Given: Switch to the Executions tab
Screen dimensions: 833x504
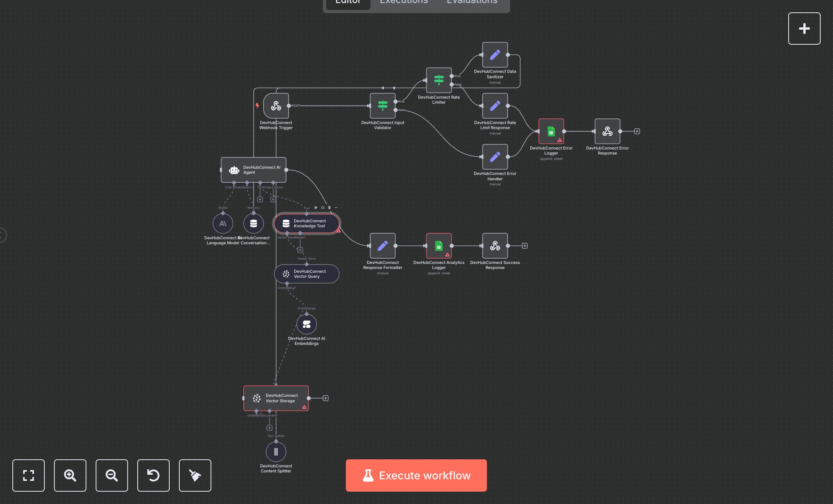Looking at the screenshot, I should pos(403,2).
